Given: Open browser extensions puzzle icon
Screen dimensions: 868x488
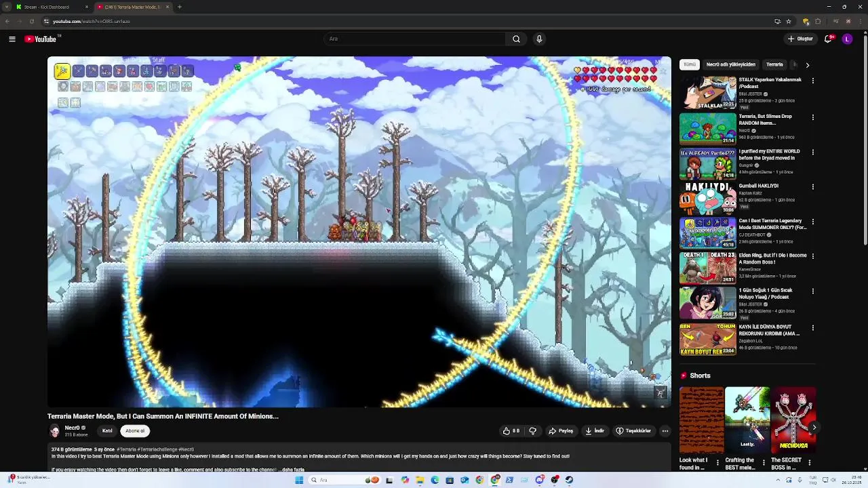Looking at the screenshot, I should coord(818,21).
